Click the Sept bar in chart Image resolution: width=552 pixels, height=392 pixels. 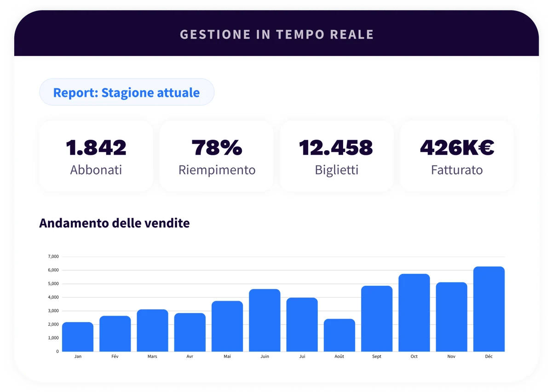click(x=377, y=318)
